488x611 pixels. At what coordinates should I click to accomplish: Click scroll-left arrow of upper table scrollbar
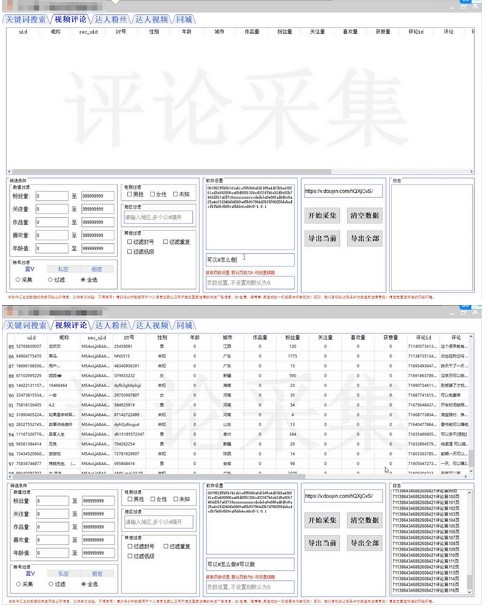pyautogui.click(x=9, y=171)
